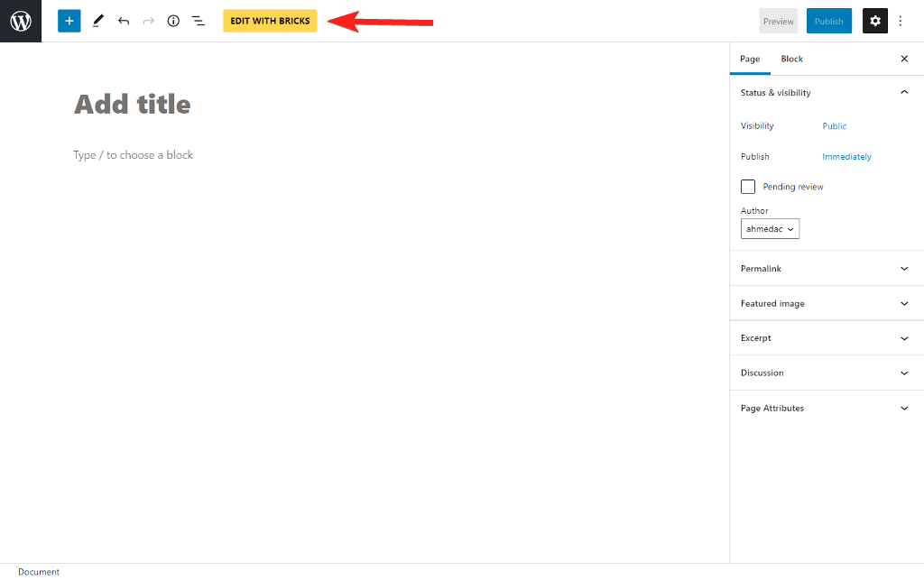
Task: Open the block inserter plus button
Action: 69,21
